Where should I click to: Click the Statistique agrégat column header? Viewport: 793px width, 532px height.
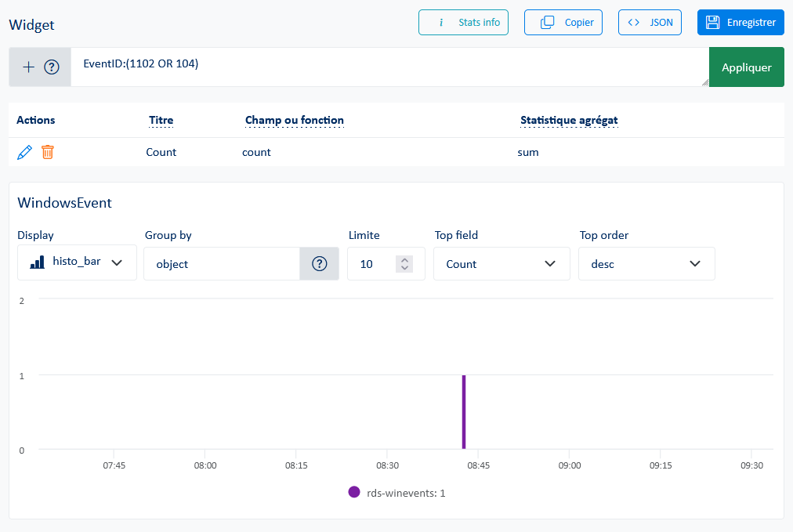pos(569,120)
